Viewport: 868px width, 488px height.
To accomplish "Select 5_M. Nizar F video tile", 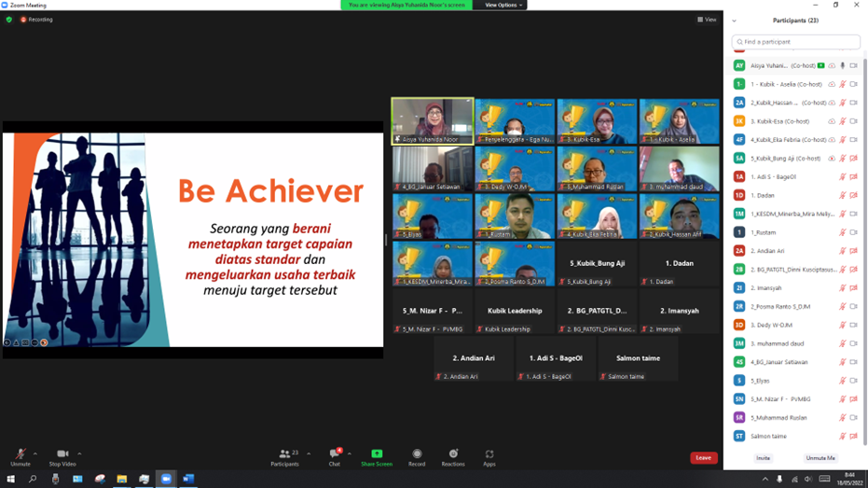I will (433, 311).
